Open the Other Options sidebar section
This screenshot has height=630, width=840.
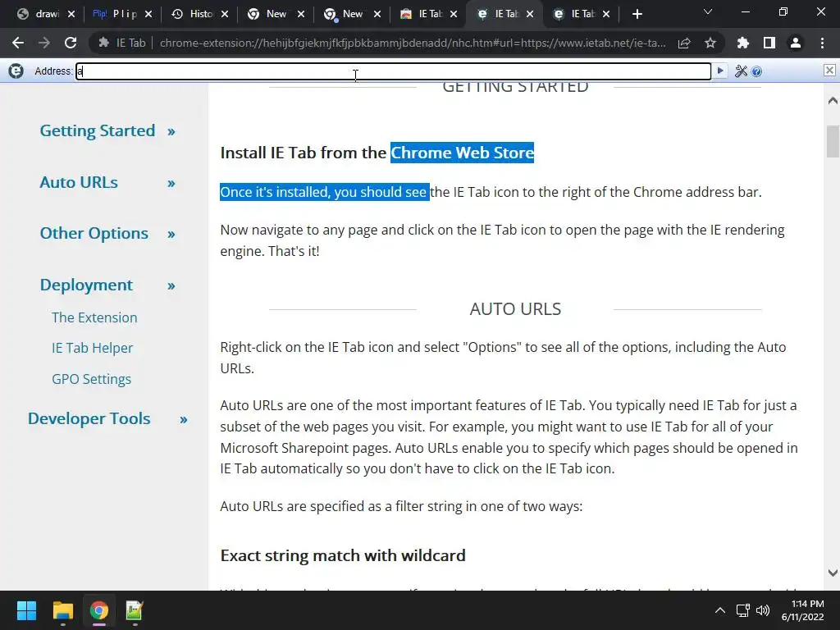point(94,233)
